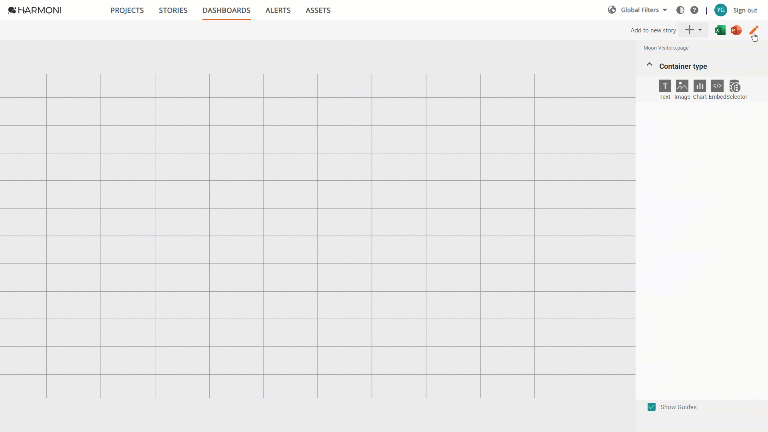Image resolution: width=768 pixels, height=432 pixels.
Task: Open the Global Filters dropdown
Action: [644, 10]
